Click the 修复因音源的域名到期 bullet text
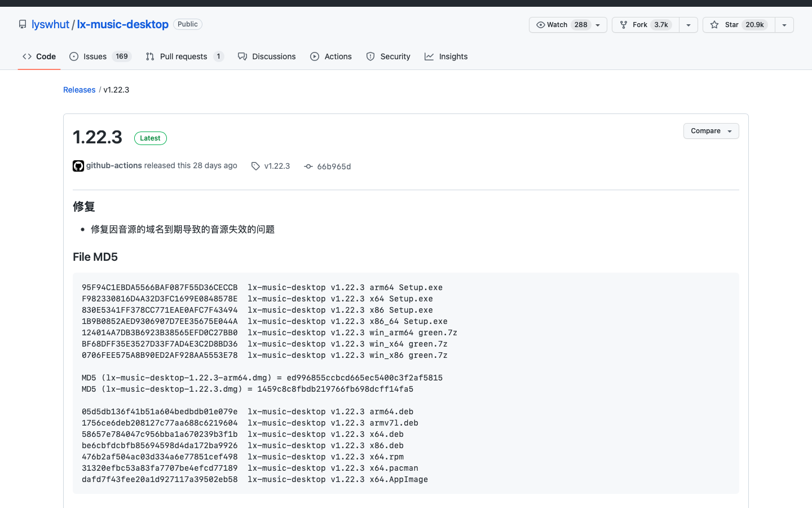The width and height of the screenshot is (812, 508). [183, 229]
